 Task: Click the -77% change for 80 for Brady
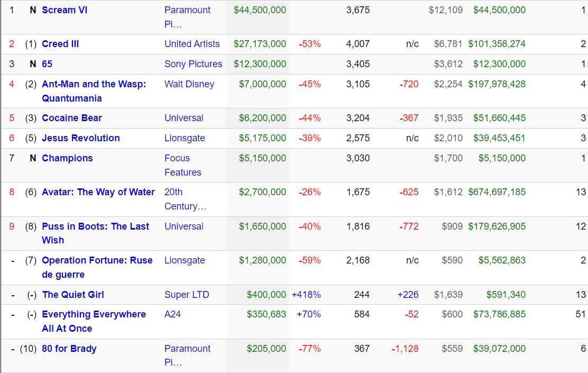point(310,349)
